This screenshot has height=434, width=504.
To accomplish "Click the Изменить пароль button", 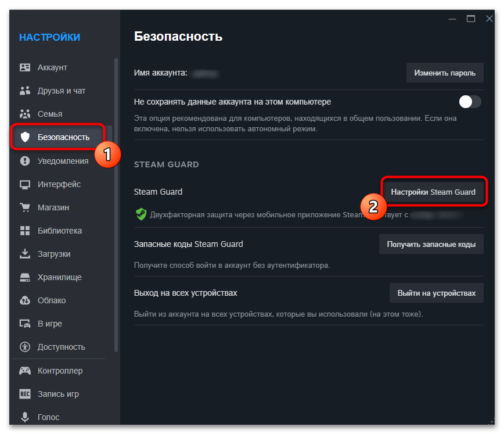I will pos(445,73).
